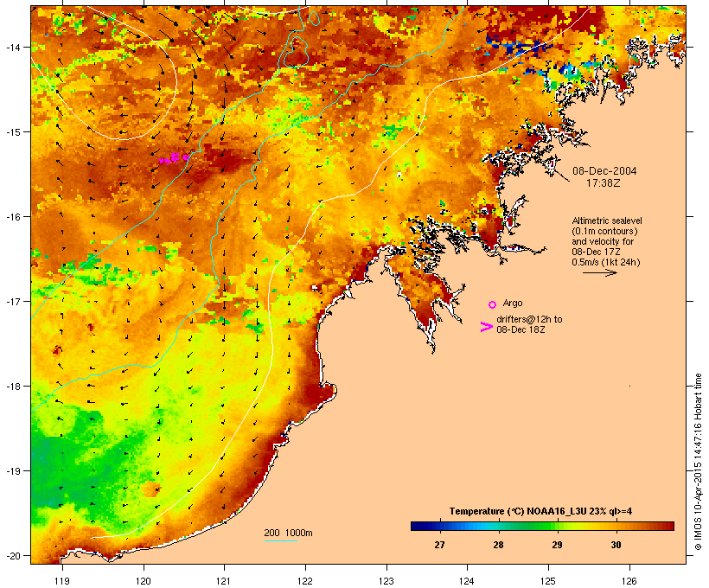Click the latitude axis label -15

(12, 132)
